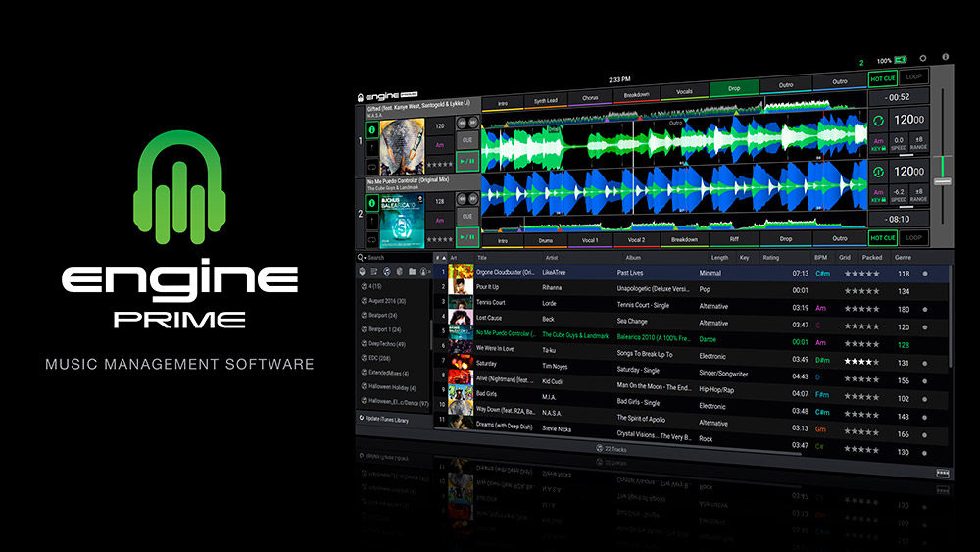Click the icon at bottom-right corner of library

click(942, 473)
